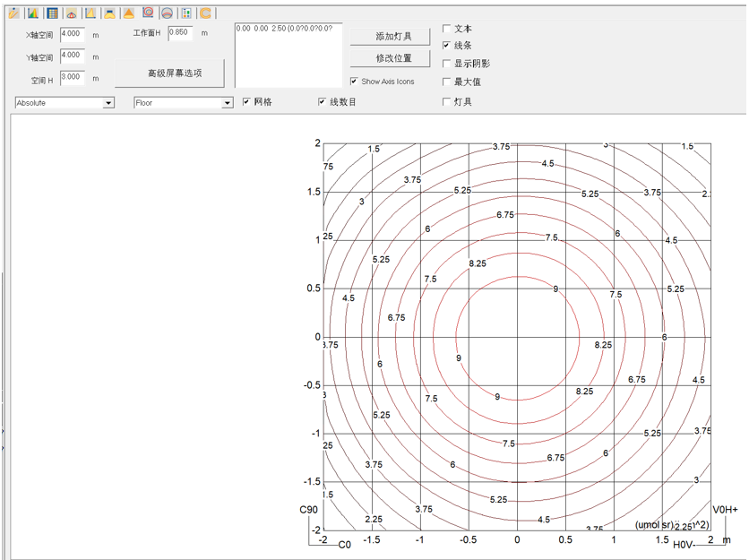The image size is (749, 560).
Task: Click the C90 axis label
Action: (x=308, y=510)
